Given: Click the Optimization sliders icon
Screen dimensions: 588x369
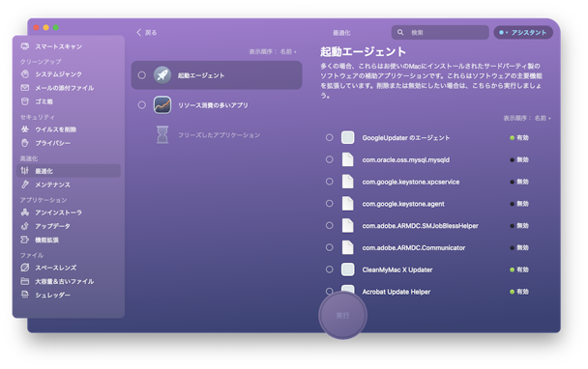Looking at the screenshot, I should click(25, 171).
